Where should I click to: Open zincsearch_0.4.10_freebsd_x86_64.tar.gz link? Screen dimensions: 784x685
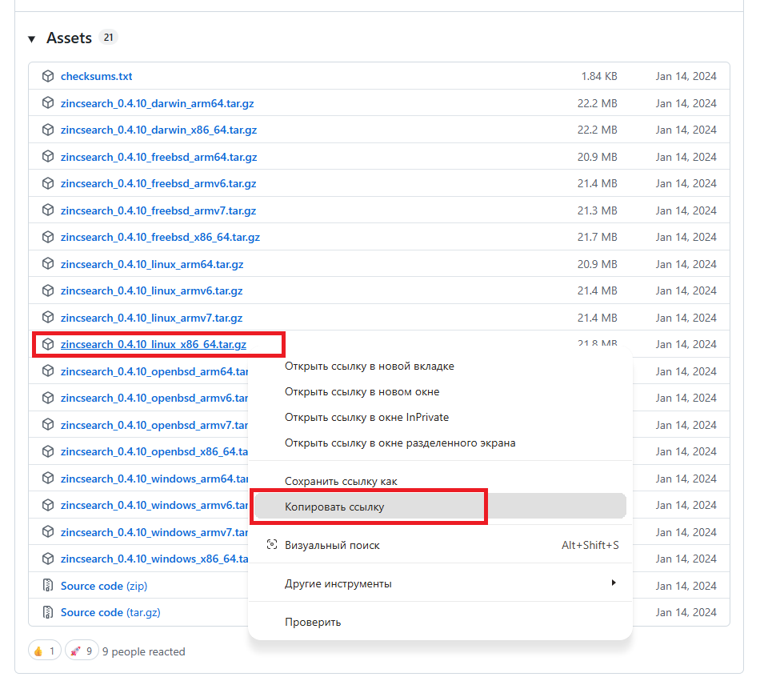pyautogui.click(x=160, y=237)
